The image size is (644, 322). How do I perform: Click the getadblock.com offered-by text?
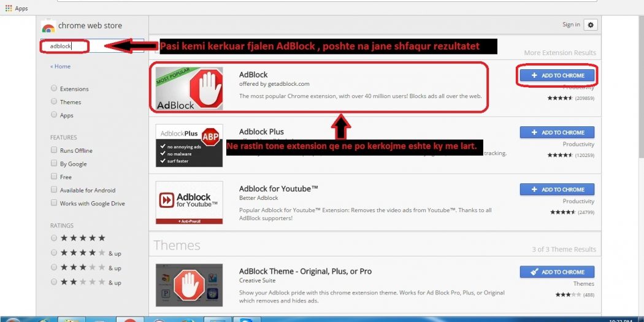pyautogui.click(x=274, y=84)
